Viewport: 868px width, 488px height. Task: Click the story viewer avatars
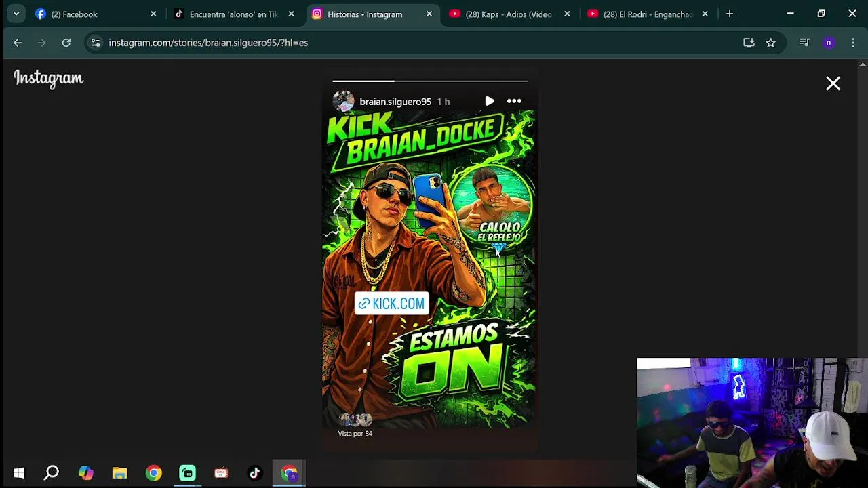(x=355, y=420)
